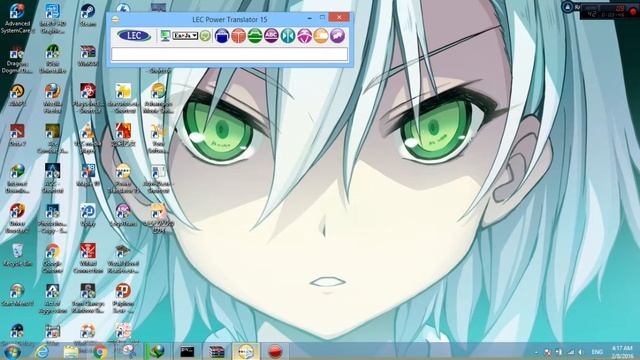Click the red record button on the taskbar

[275, 351]
